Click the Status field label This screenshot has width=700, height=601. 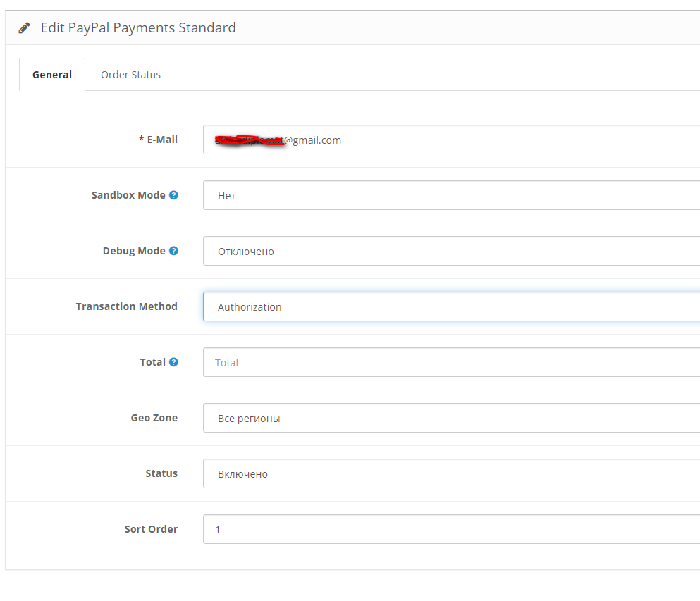[161, 473]
